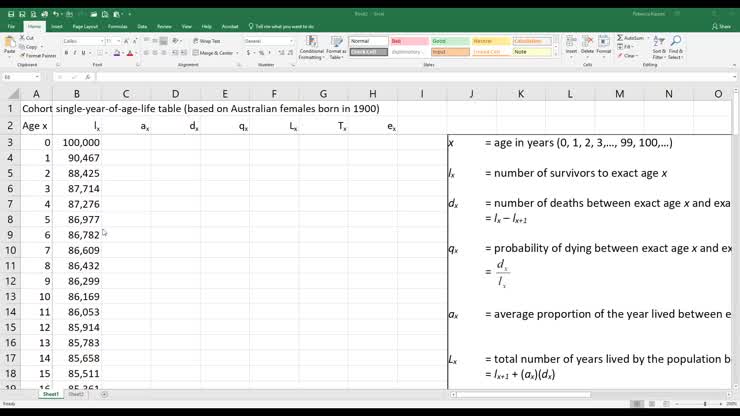Click the insert function fx icon
Viewport: 740px width, 416px height.
tap(87, 76)
